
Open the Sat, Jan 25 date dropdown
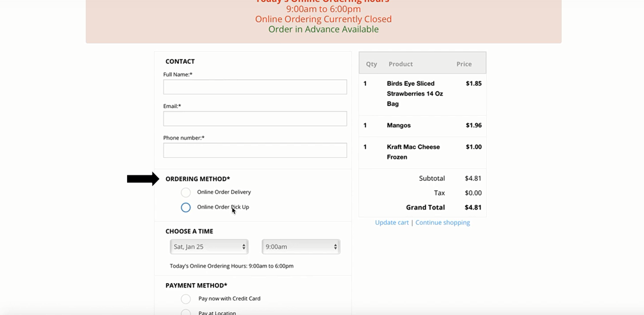[x=209, y=246]
